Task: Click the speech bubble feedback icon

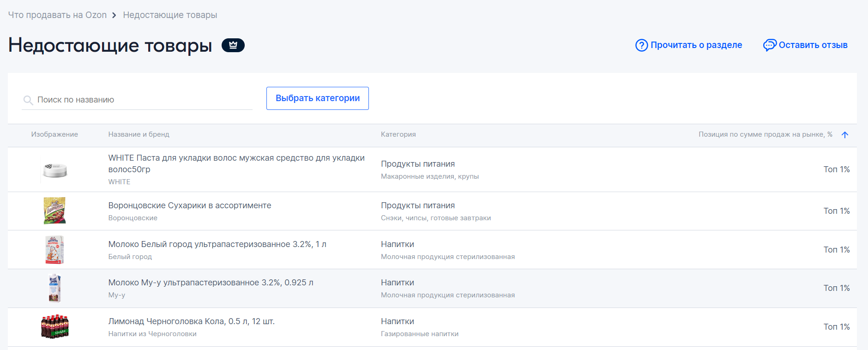Action: (x=769, y=45)
